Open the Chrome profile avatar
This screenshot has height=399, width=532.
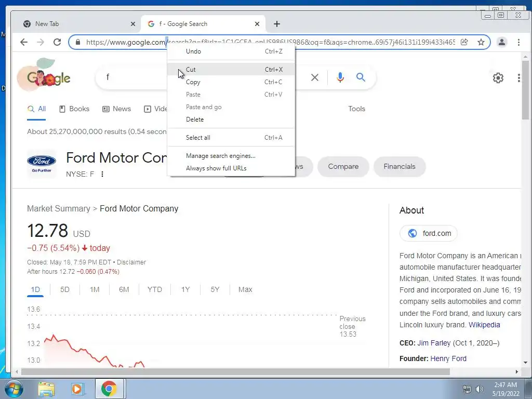[x=501, y=42]
